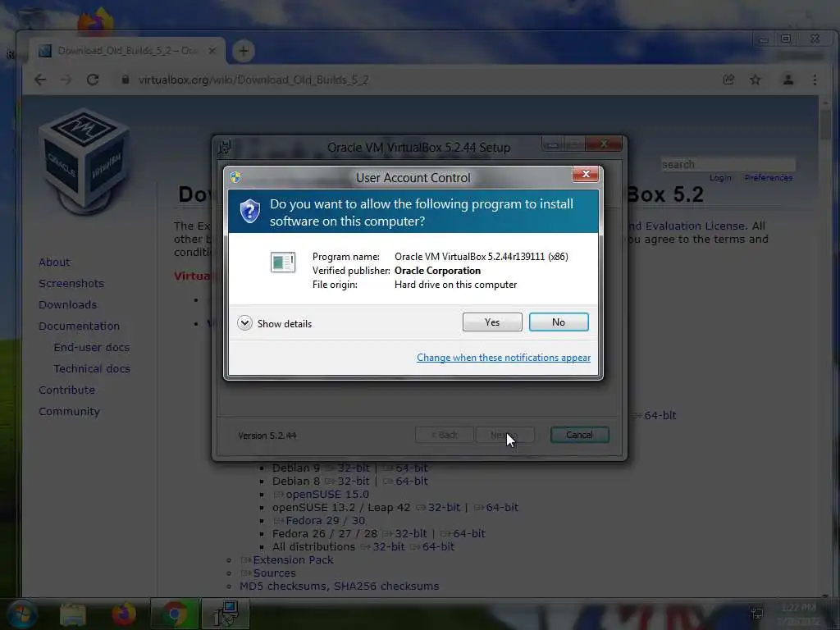The image size is (840, 630).
Task: Close the Download_Old_Builds_5_2 tab
Action: pos(212,51)
